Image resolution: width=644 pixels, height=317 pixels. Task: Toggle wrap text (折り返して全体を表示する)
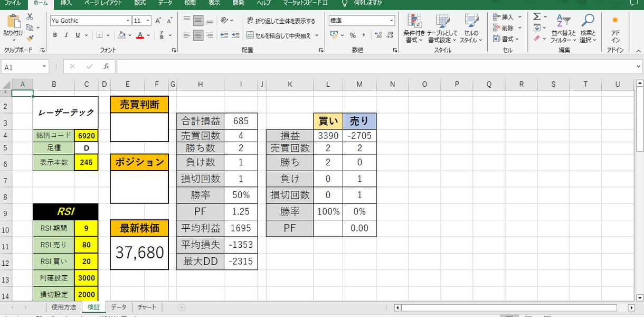tap(281, 21)
